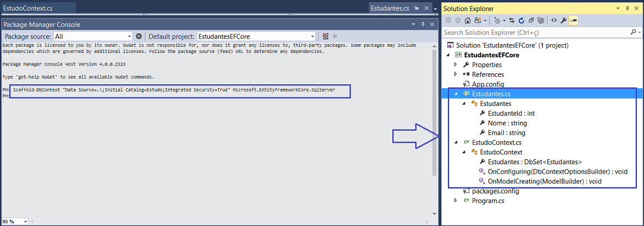Expand the Program.cs node
The width and height of the screenshot is (644, 226).
[x=456, y=201]
